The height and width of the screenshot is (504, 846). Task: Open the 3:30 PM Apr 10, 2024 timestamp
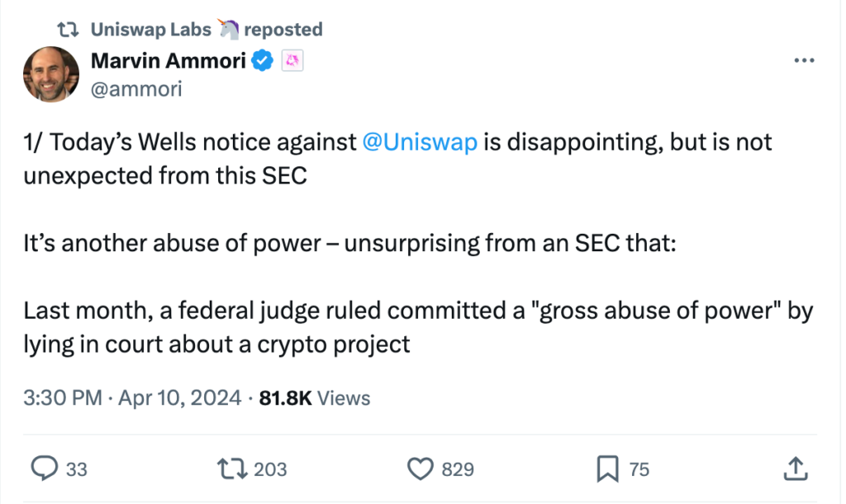coord(132,398)
